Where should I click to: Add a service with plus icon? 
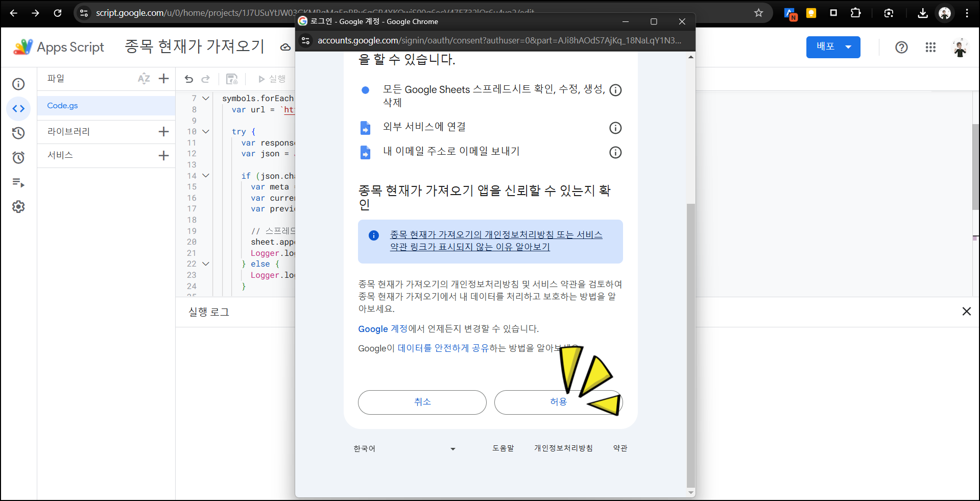tap(163, 156)
